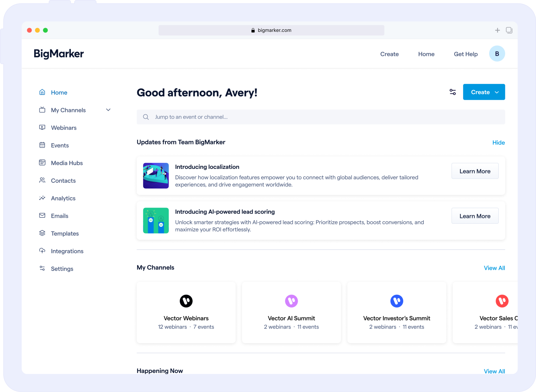Select Analytics in the sidebar

coord(63,198)
